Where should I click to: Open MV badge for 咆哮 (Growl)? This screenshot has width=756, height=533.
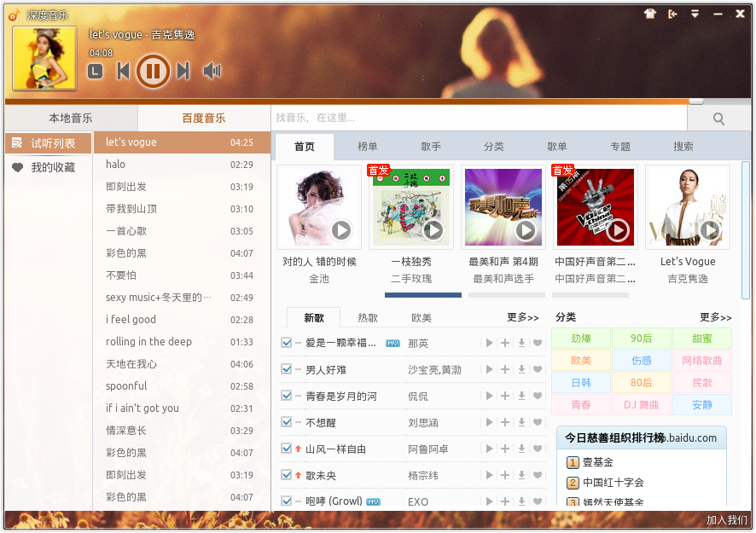point(373,501)
